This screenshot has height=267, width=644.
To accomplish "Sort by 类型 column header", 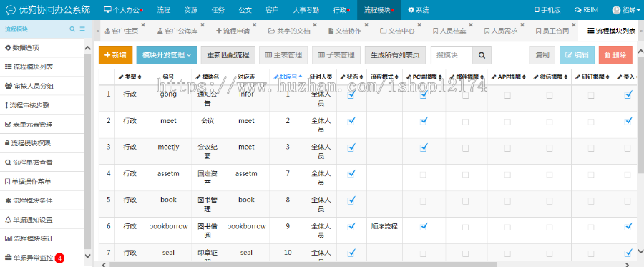I will 130,77.
